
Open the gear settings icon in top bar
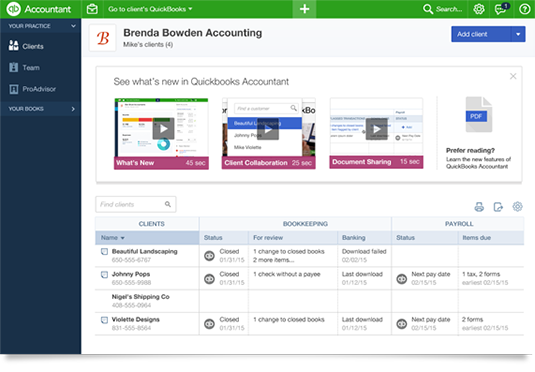479,9
